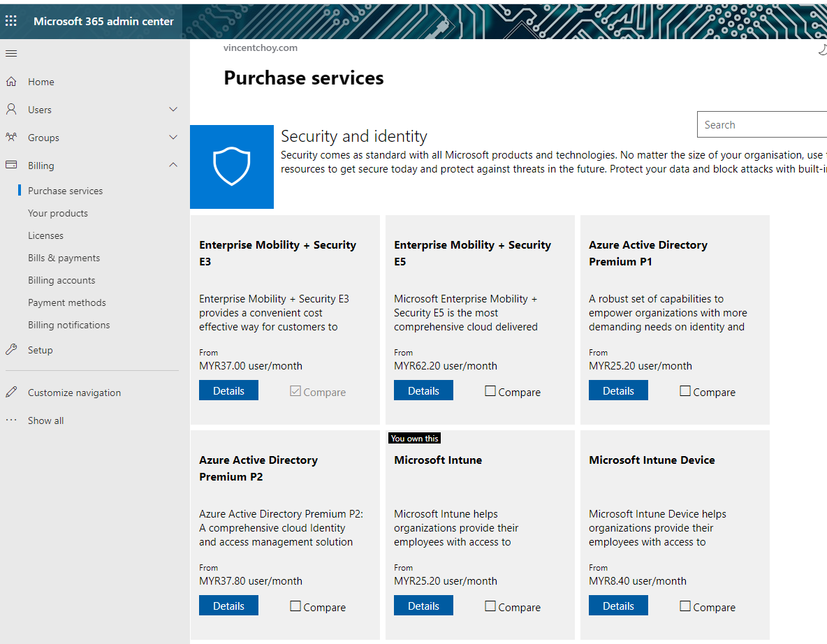The image size is (827, 644).
Task: Click the vincentchoy.com organization label
Action: (261, 47)
